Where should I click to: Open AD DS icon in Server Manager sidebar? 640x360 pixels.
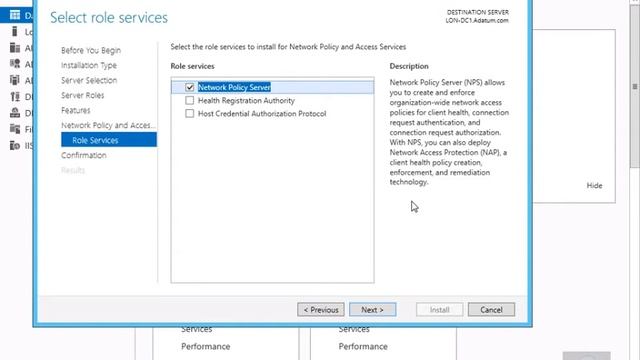coord(15,80)
